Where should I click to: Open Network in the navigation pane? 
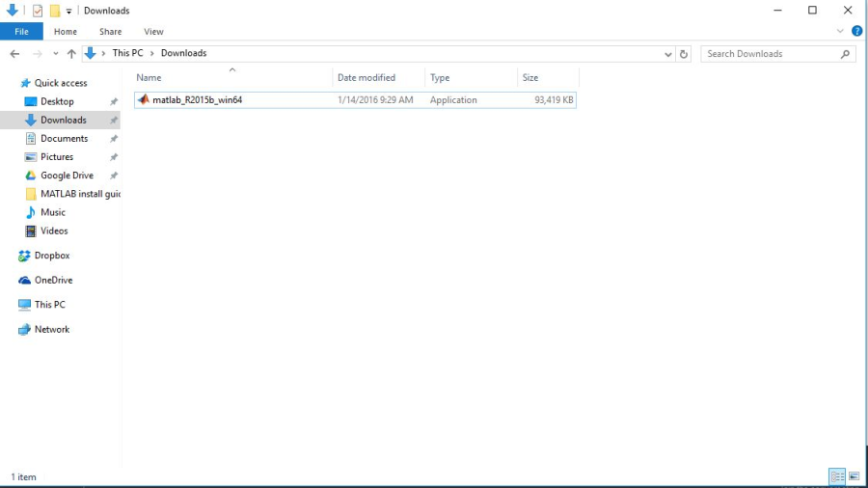(51, 329)
